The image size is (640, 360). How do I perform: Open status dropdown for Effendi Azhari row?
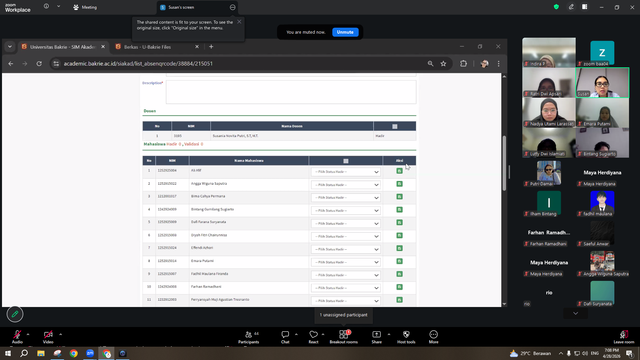point(346,249)
